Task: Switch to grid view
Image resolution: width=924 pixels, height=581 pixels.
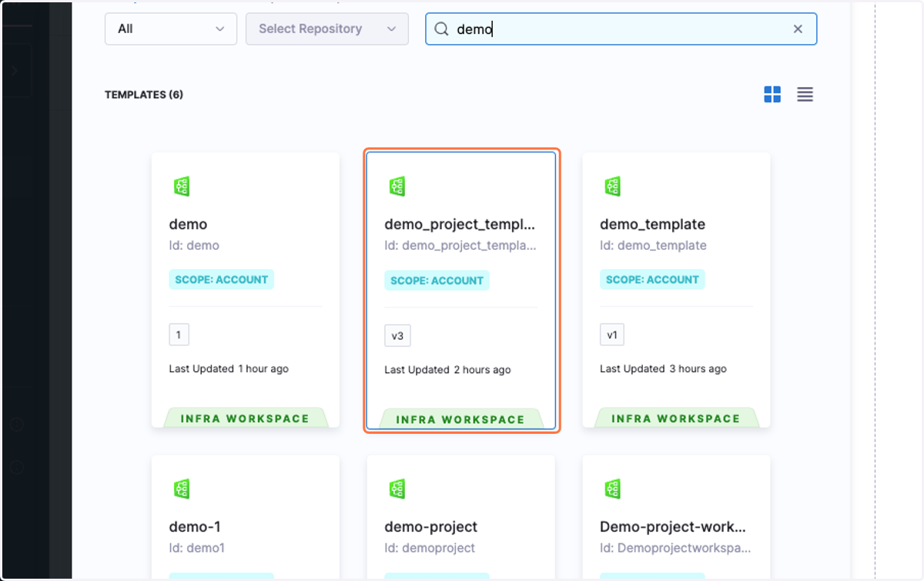Action: click(x=772, y=94)
